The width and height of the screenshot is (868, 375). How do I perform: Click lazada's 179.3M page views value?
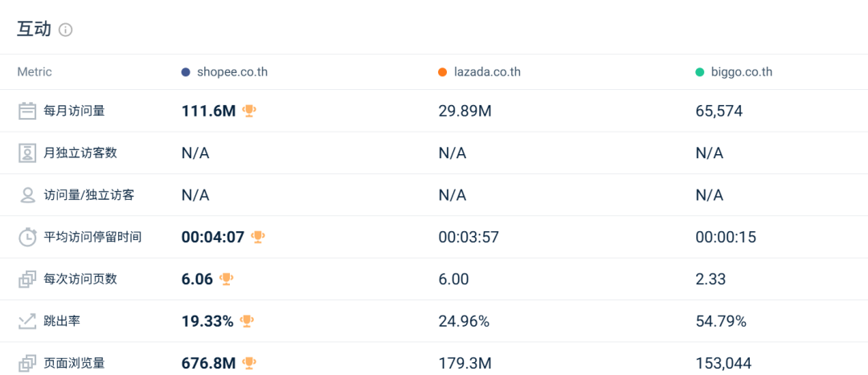click(x=465, y=364)
